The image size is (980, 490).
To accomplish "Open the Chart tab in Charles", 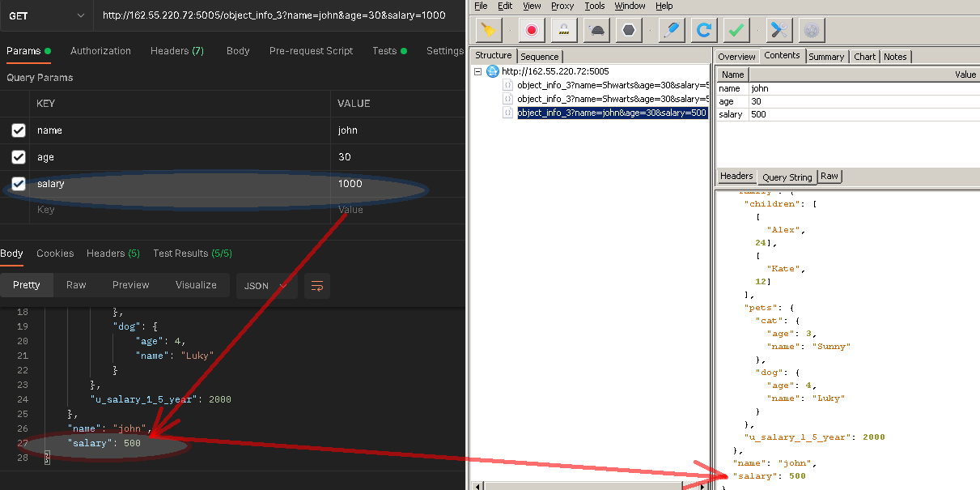I will point(865,57).
